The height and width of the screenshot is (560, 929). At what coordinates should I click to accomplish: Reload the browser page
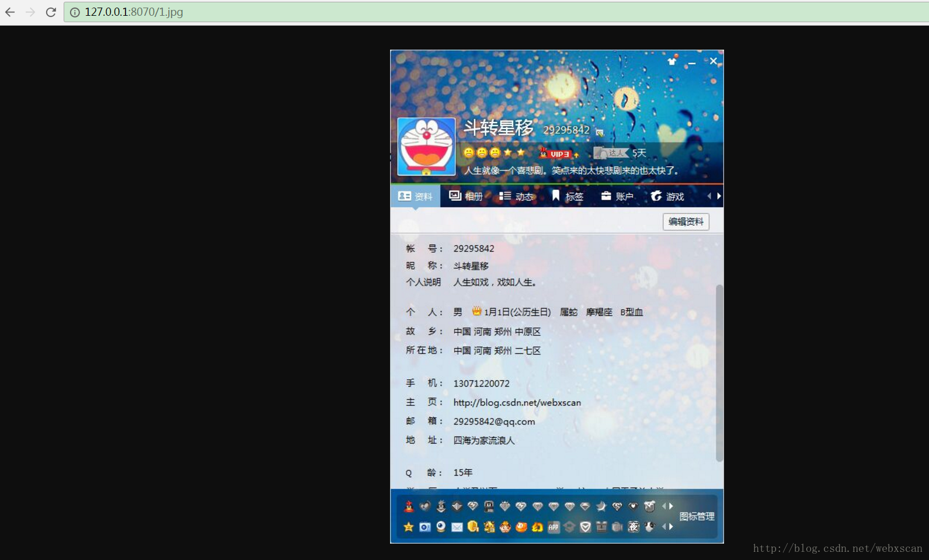click(x=51, y=12)
